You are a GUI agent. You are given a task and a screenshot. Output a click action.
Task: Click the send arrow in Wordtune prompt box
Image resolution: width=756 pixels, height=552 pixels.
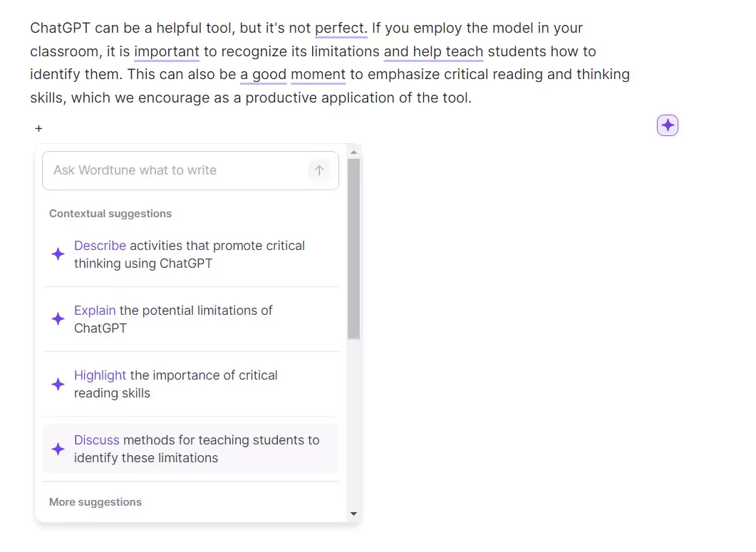click(319, 170)
